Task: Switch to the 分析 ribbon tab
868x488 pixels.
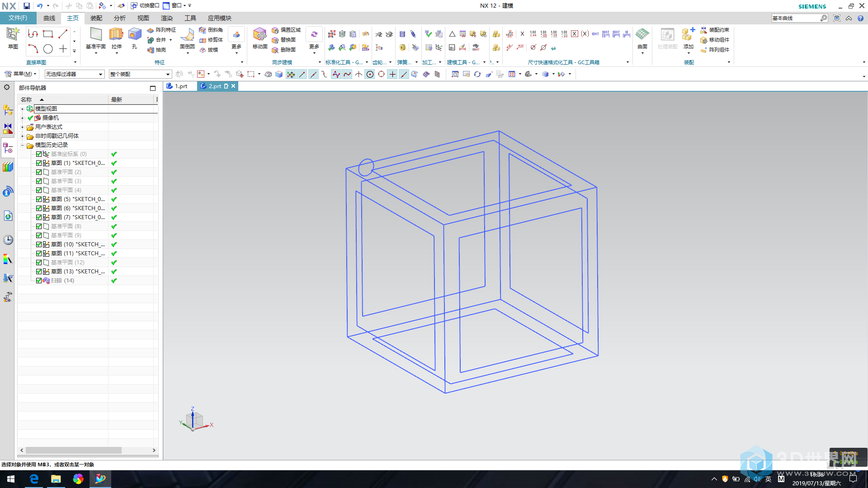Action: (x=120, y=18)
